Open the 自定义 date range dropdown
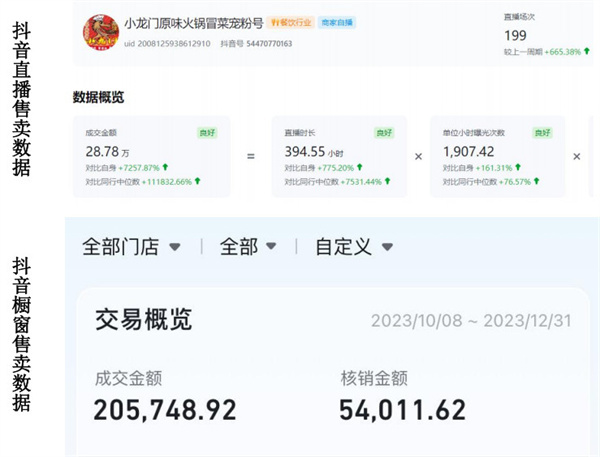The width and height of the screenshot is (600, 457). click(x=353, y=247)
